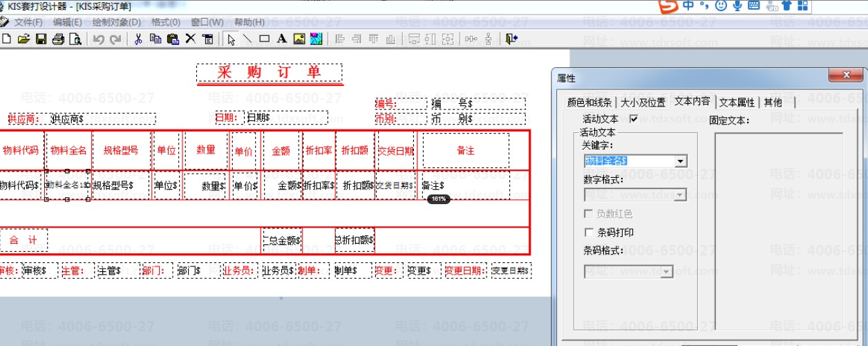
Task: Enable the 条码打印 checkbox
Action: [589, 233]
